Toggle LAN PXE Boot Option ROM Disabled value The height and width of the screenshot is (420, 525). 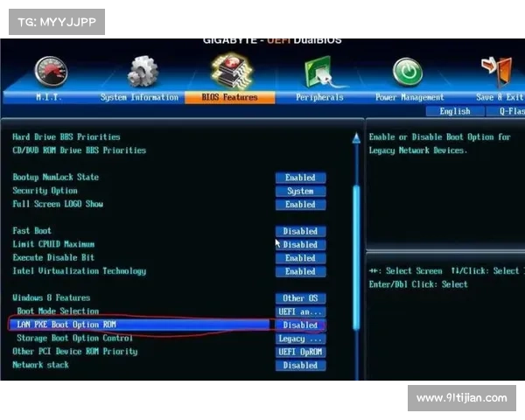(300, 325)
